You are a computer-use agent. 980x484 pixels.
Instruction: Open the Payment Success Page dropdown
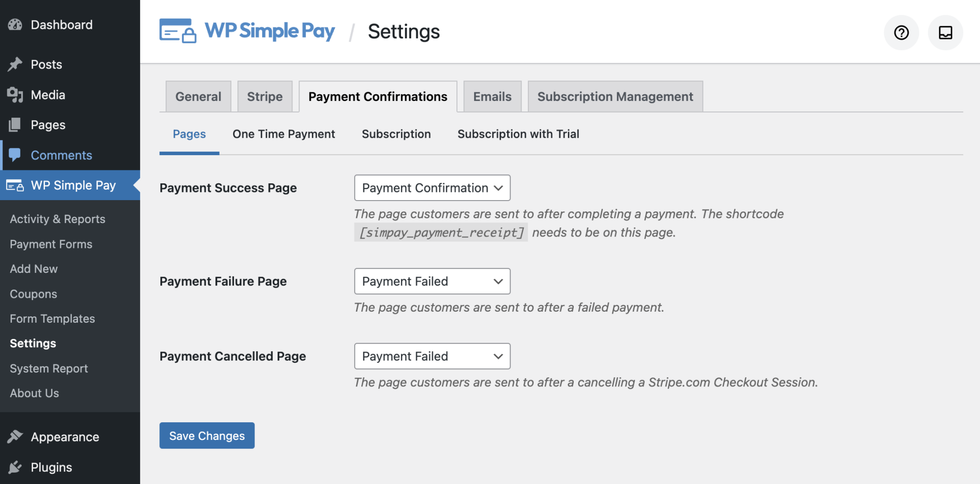coord(431,188)
